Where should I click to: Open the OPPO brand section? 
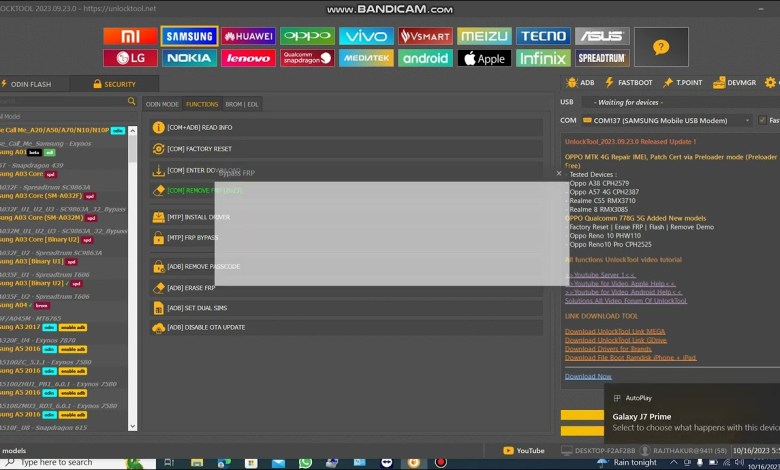307,36
